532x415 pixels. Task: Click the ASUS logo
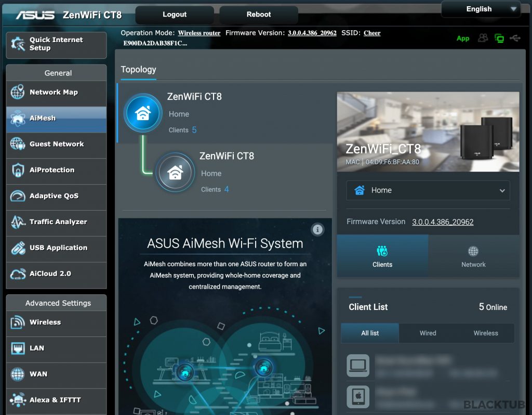(35, 15)
